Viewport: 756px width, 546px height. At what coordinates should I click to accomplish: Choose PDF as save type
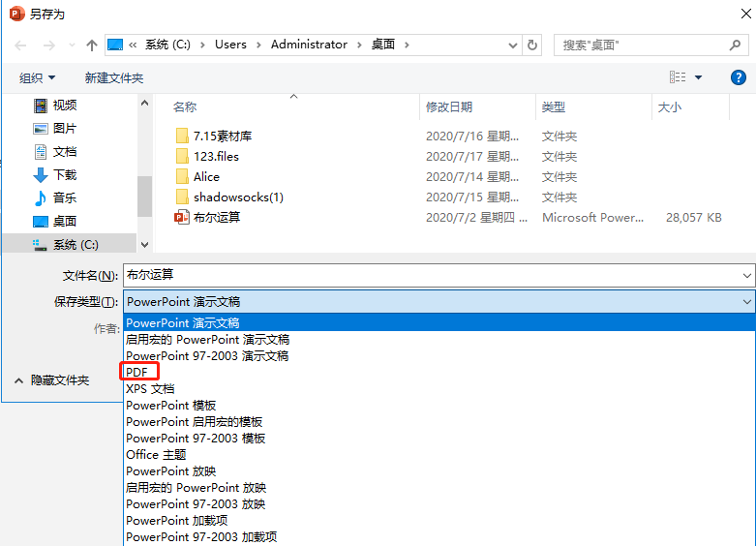(439, 372)
